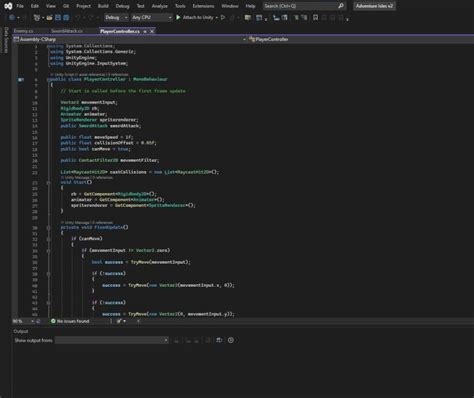Click the Visual Studio logo icon
Viewport: 474px width, 398px height.
click(8, 6)
